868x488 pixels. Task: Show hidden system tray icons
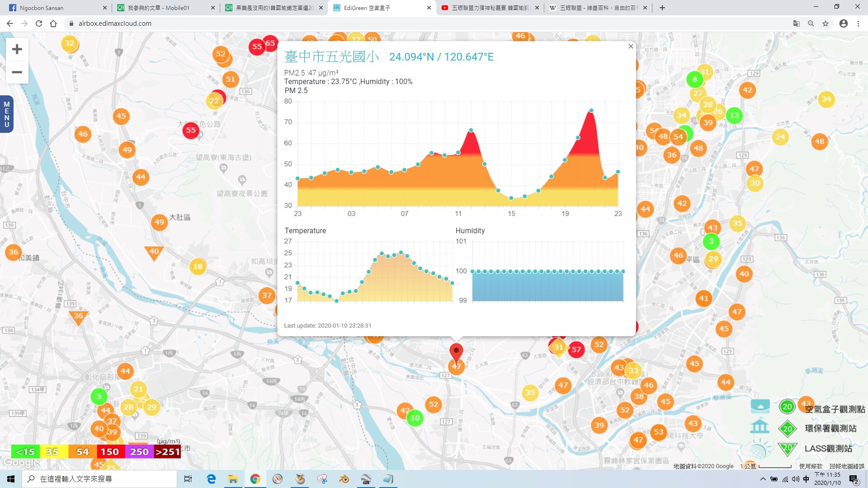coord(763,479)
